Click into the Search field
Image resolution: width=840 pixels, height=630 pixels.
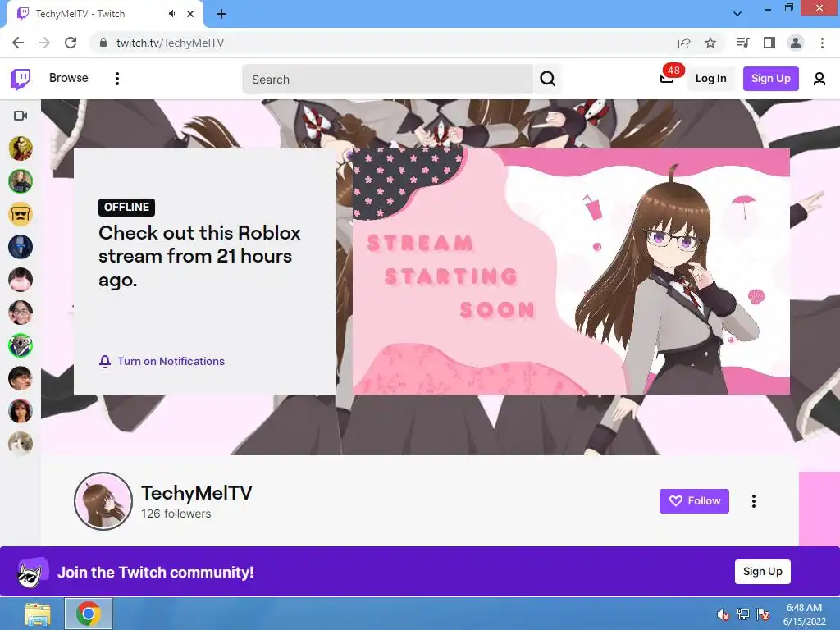click(387, 80)
